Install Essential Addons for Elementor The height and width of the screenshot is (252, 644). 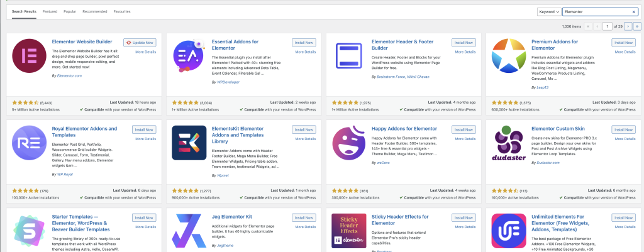(304, 42)
